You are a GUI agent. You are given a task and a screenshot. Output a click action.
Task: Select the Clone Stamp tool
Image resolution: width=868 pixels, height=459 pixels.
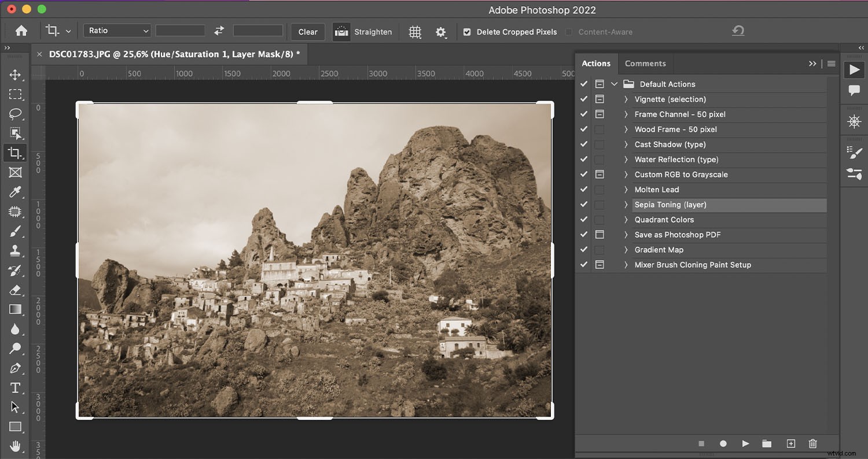pos(16,250)
